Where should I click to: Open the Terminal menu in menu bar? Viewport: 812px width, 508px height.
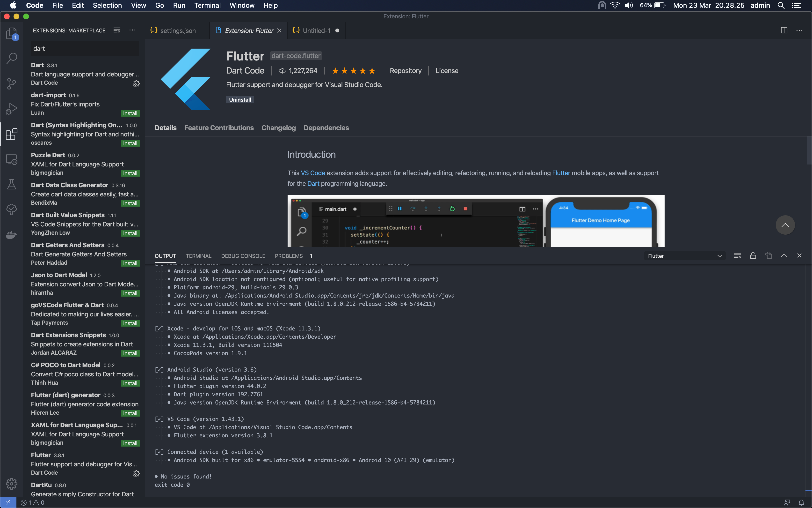207,5
